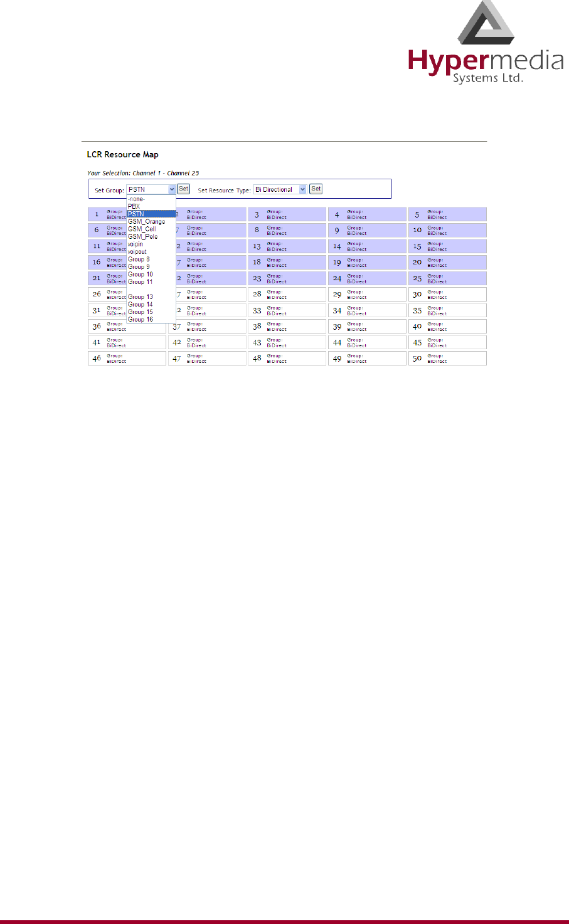This screenshot has height=924, width=569.
Task: Choose PBX from the group list
Action: tap(151, 206)
